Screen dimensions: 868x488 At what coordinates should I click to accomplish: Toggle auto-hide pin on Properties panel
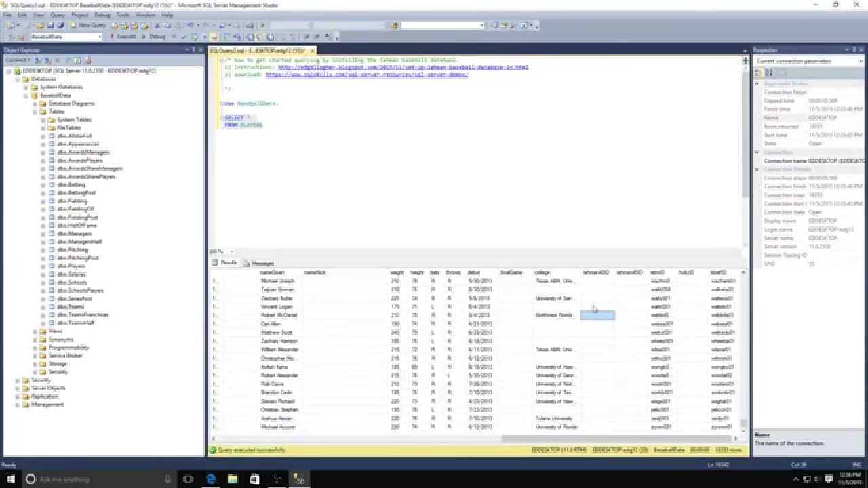tap(853, 49)
